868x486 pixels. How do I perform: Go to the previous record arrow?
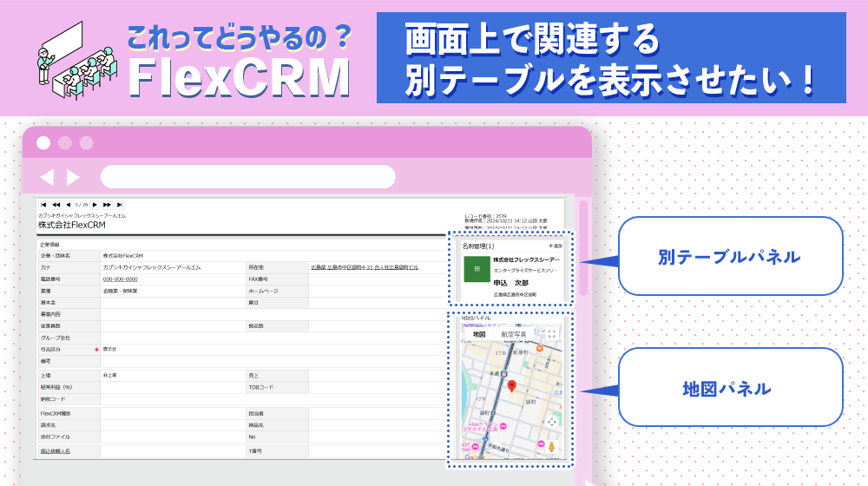click(69, 205)
